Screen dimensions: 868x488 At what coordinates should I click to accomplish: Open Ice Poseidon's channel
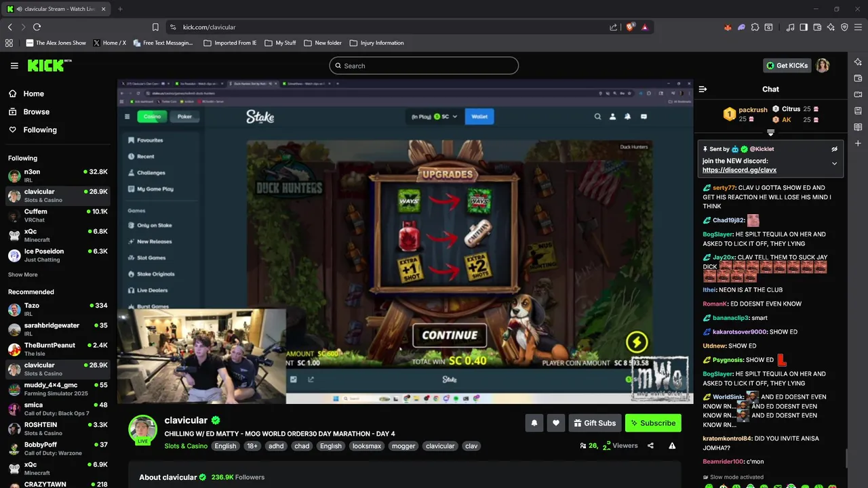58,255
